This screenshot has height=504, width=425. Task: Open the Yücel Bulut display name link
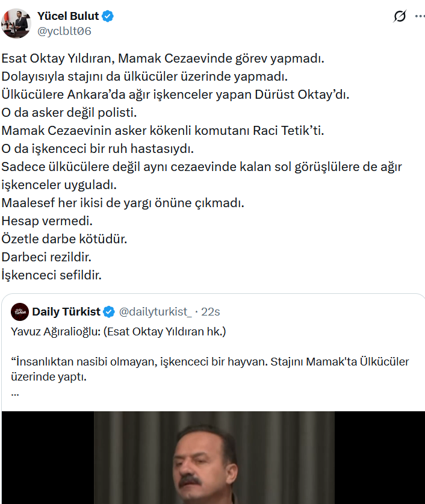(68, 16)
